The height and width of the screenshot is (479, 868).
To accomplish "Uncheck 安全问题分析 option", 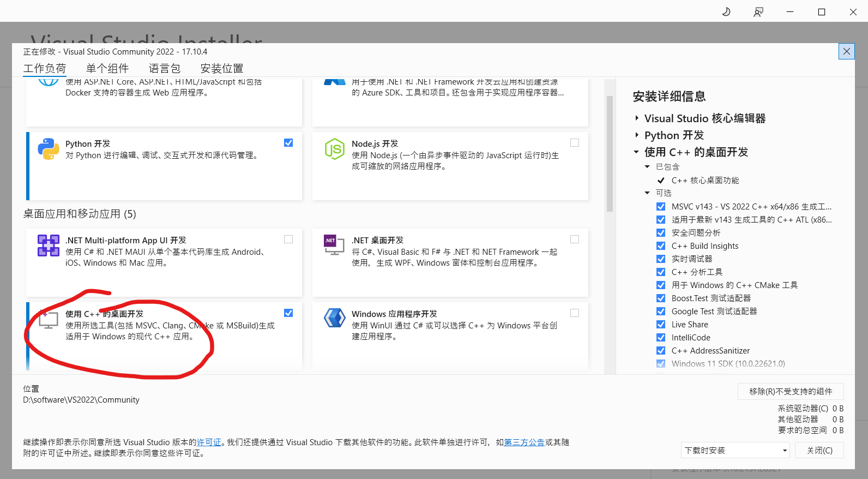I will 661,233.
